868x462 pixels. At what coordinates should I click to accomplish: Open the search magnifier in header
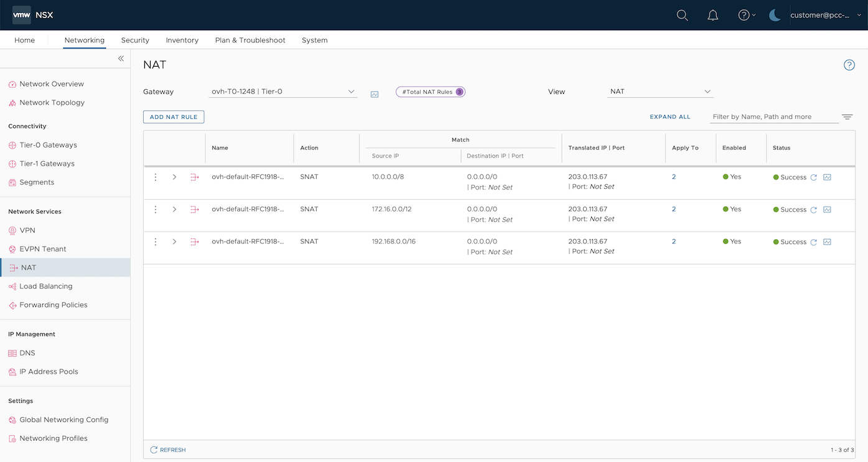point(682,16)
